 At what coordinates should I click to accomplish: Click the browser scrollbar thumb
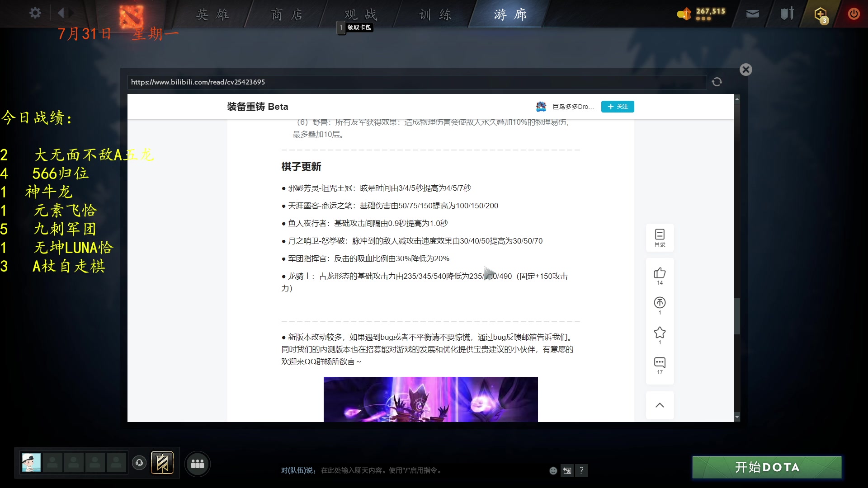737,316
